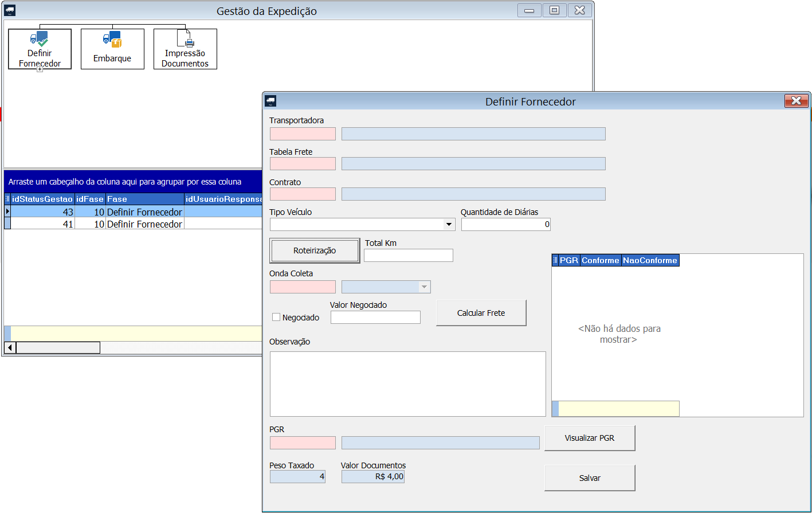Select row indicator of the row with idStatusGestao 43
The image size is (812, 513).
click(x=7, y=212)
